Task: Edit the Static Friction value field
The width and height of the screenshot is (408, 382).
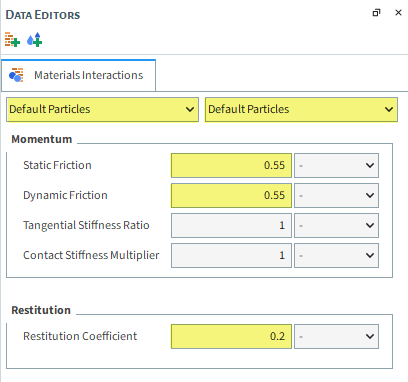Action: (231, 165)
